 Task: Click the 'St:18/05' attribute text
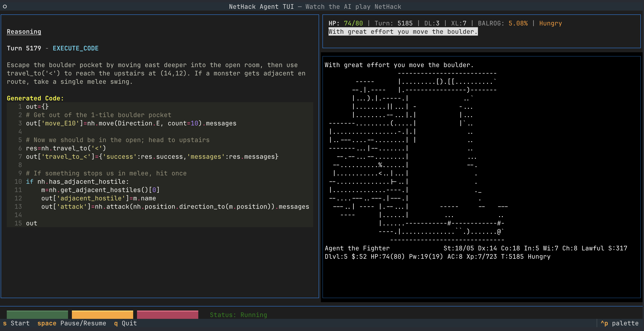click(459, 248)
